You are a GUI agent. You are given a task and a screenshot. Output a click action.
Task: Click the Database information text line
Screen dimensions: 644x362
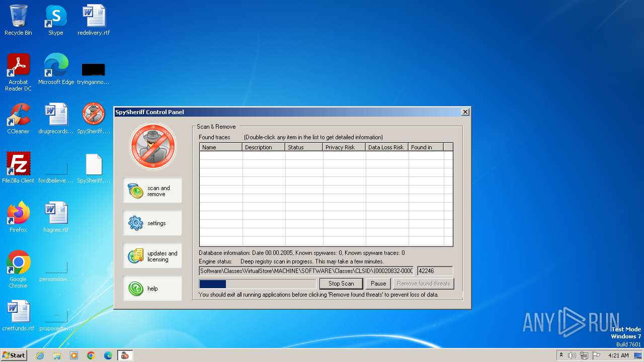(x=302, y=253)
